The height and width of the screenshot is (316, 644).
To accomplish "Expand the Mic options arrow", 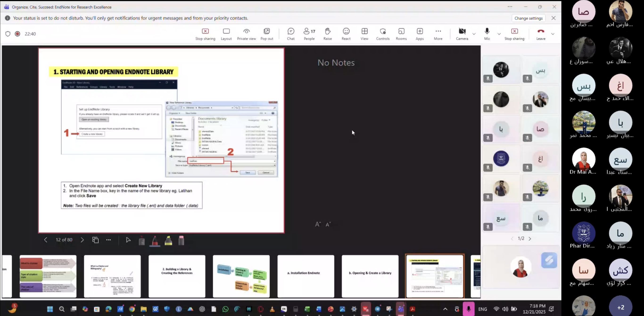I will pos(499,34).
